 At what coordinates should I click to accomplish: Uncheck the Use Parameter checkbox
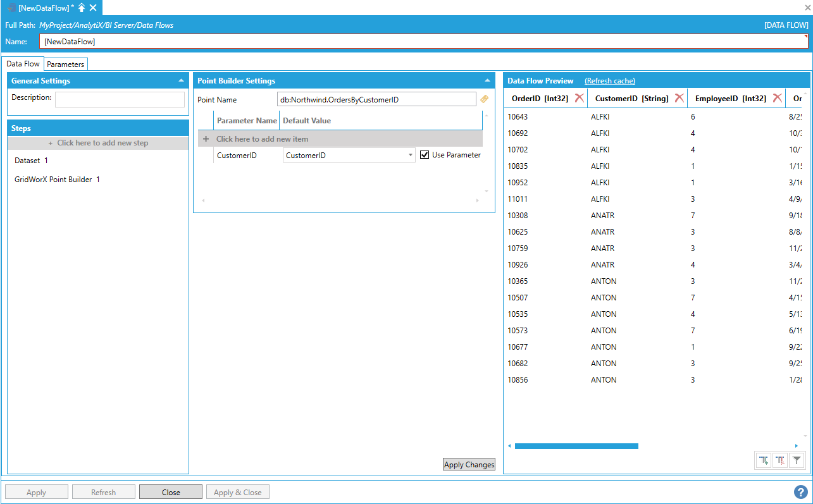click(425, 155)
